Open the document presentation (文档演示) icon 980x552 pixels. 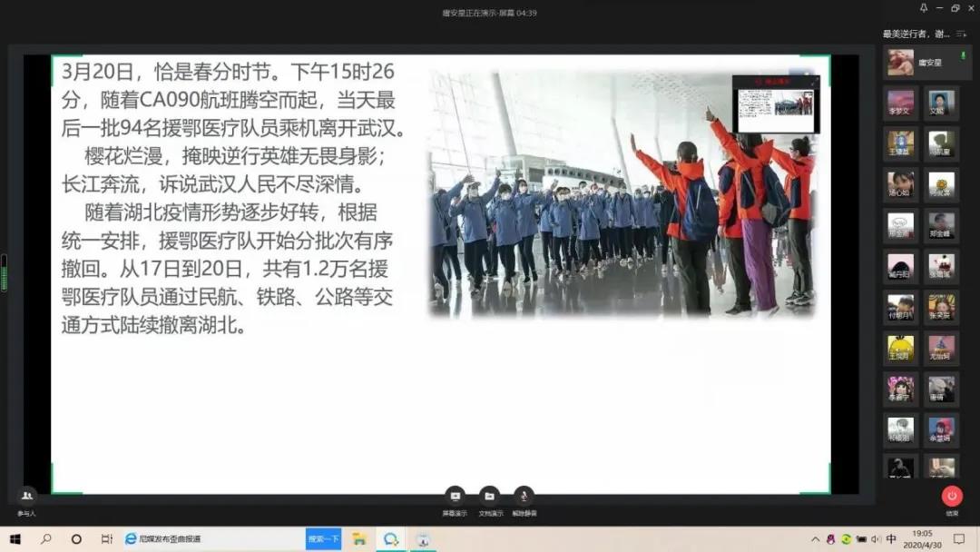click(x=489, y=496)
